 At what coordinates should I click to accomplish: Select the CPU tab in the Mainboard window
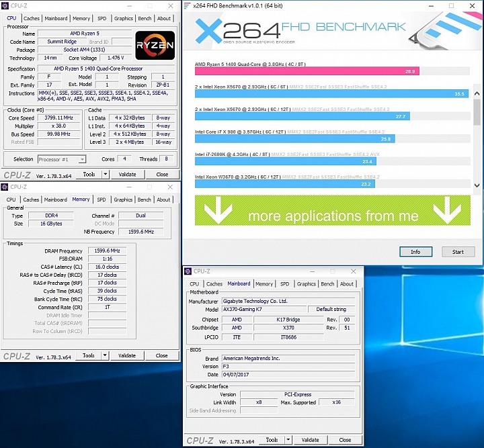click(194, 284)
